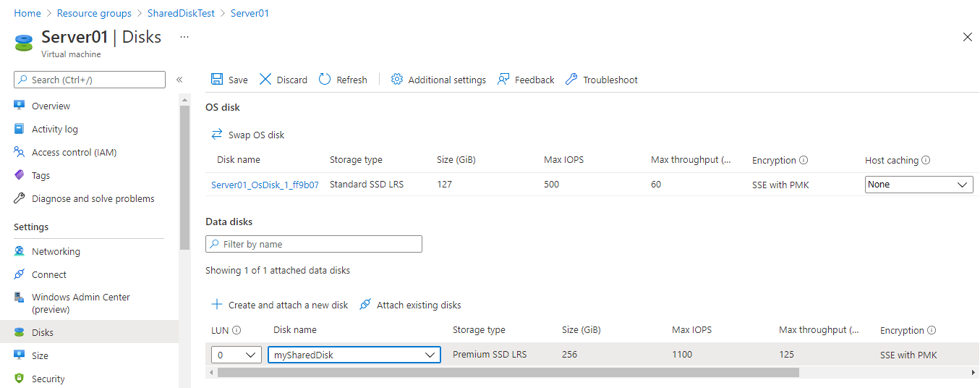Open SharedDiskTest breadcrumb link
The image size is (980, 388).
click(181, 13)
